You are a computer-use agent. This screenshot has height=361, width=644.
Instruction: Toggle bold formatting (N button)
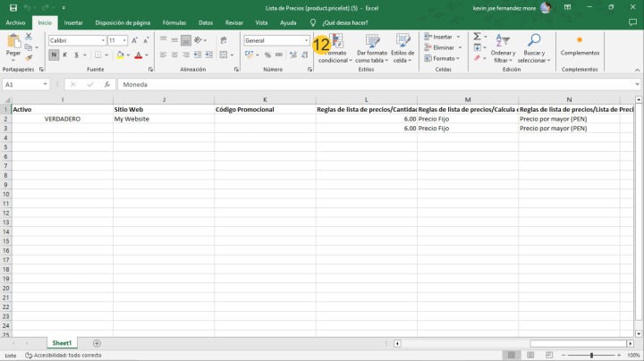click(x=54, y=55)
